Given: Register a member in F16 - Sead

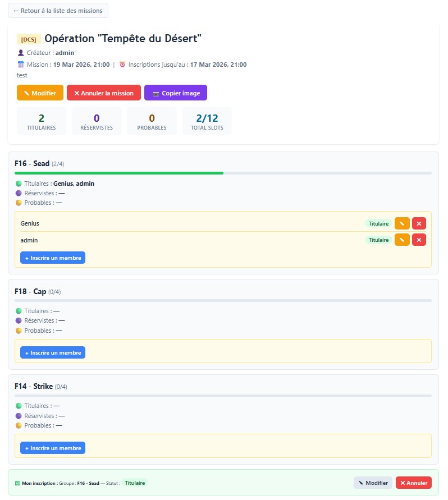Looking at the screenshot, I should (53, 258).
